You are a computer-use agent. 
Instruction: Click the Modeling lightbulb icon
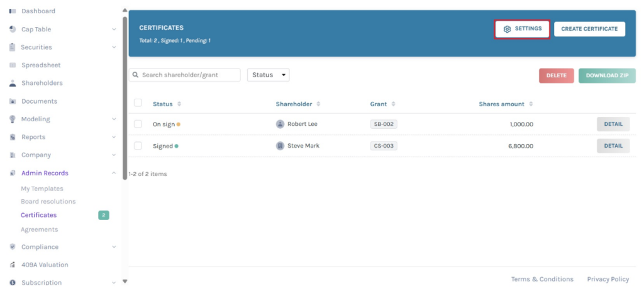pos(13,119)
